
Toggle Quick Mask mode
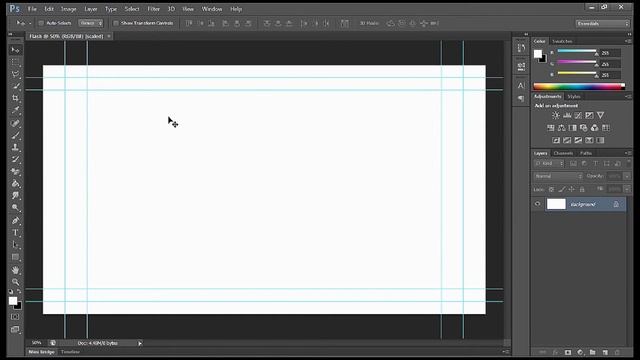15,317
